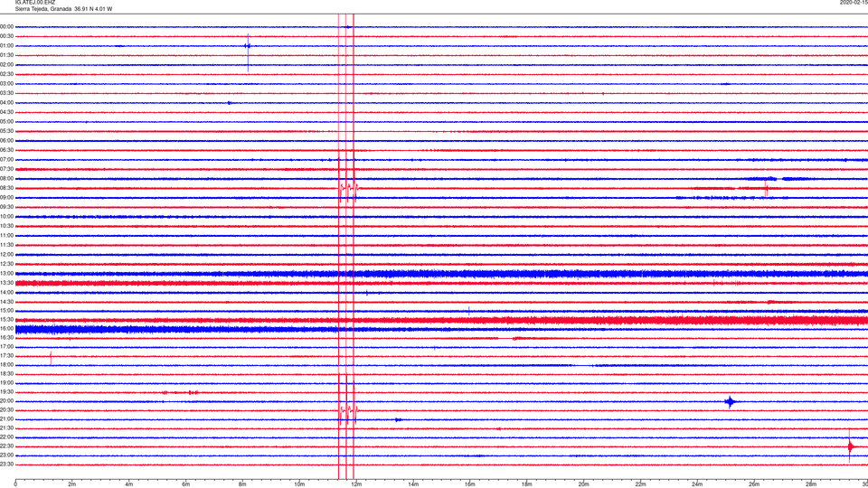Pick the 11:00 row label
Image resolution: width=868 pixels, height=488 pixels.
tap(6, 235)
